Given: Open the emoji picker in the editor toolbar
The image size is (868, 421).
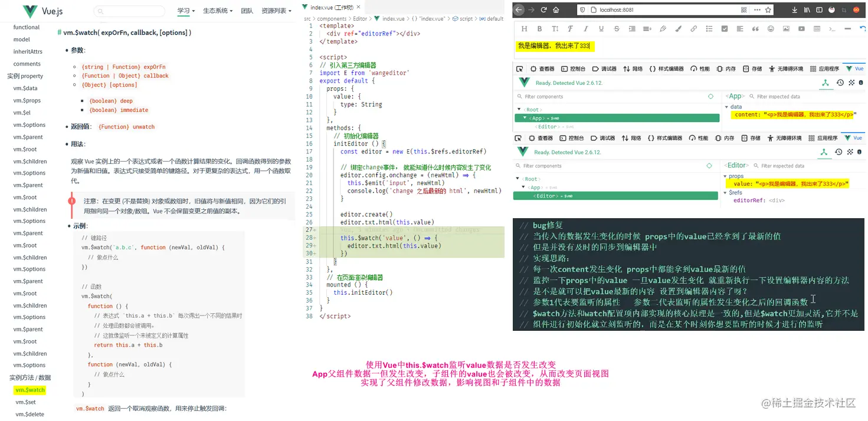Looking at the screenshot, I should 771,29.
